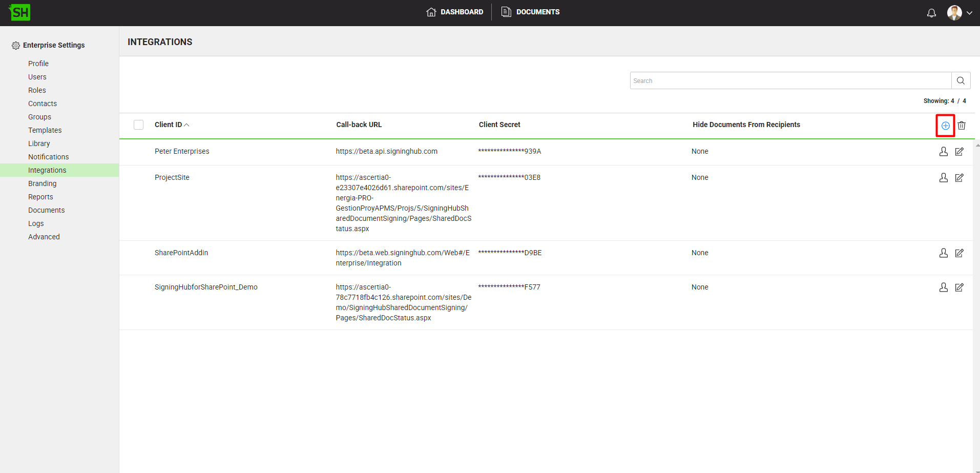The width and height of the screenshot is (980, 473).
Task: Edit the Peter Enterprises integration
Action: coord(959,152)
